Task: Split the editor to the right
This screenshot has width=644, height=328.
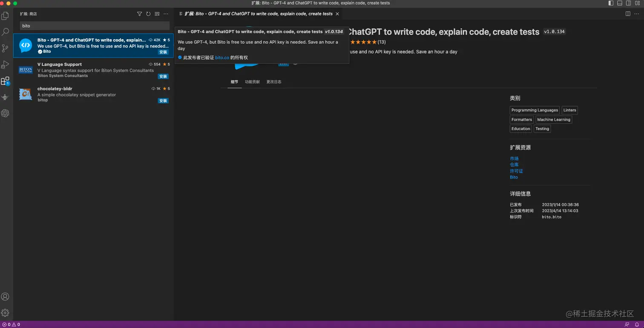Action: click(628, 14)
